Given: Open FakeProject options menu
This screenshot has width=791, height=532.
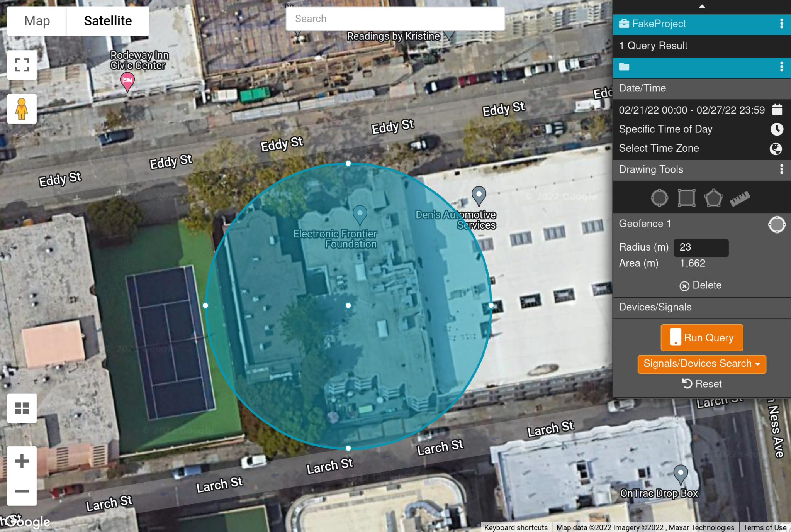Looking at the screenshot, I should point(781,24).
